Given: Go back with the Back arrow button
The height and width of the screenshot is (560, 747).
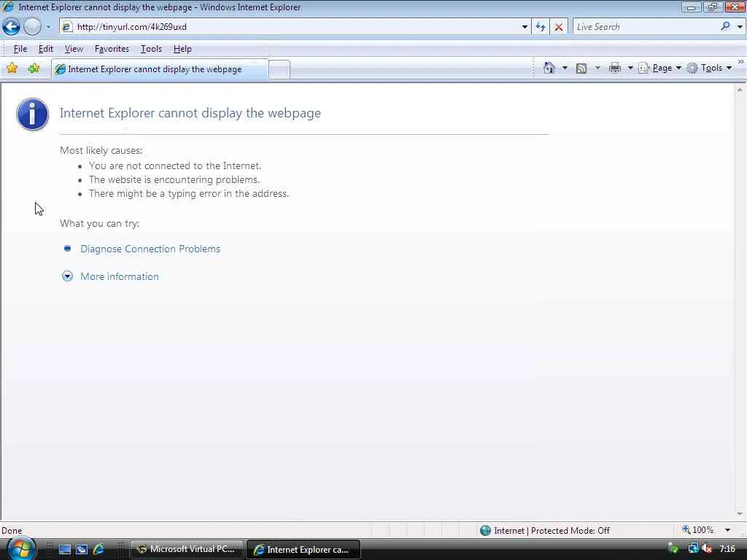Looking at the screenshot, I should 12,27.
